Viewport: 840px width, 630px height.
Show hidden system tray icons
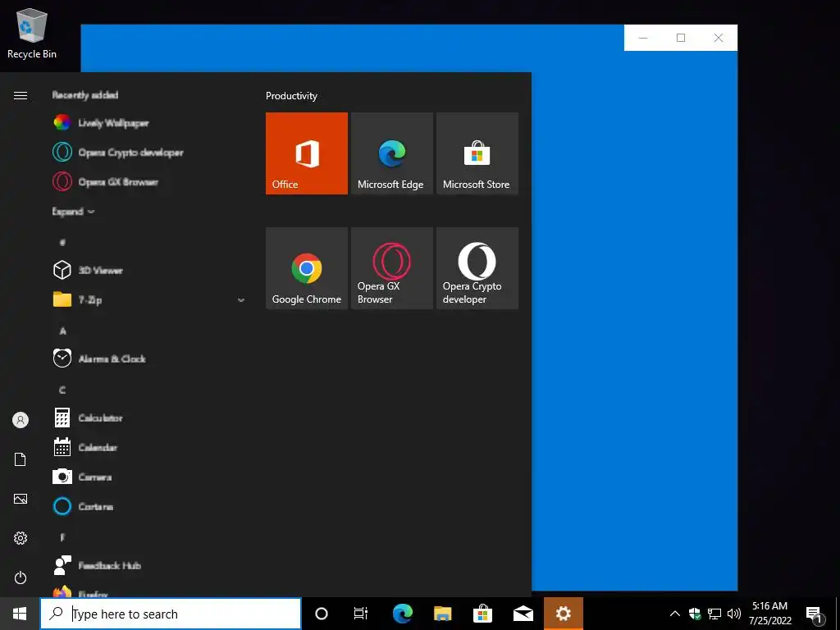tap(675, 614)
